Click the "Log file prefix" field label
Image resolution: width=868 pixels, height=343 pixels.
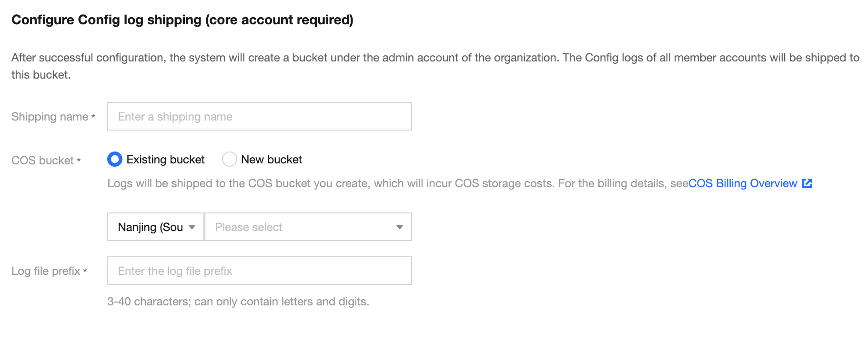pos(46,271)
